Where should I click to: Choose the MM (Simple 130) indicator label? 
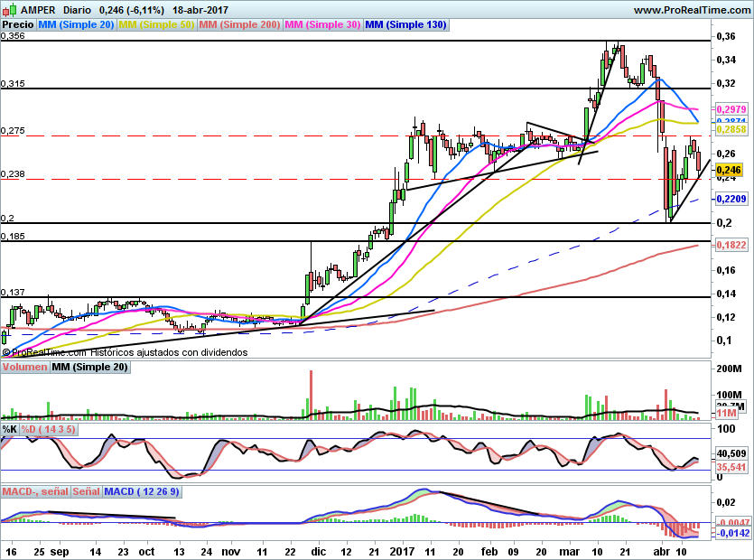coord(405,25)
